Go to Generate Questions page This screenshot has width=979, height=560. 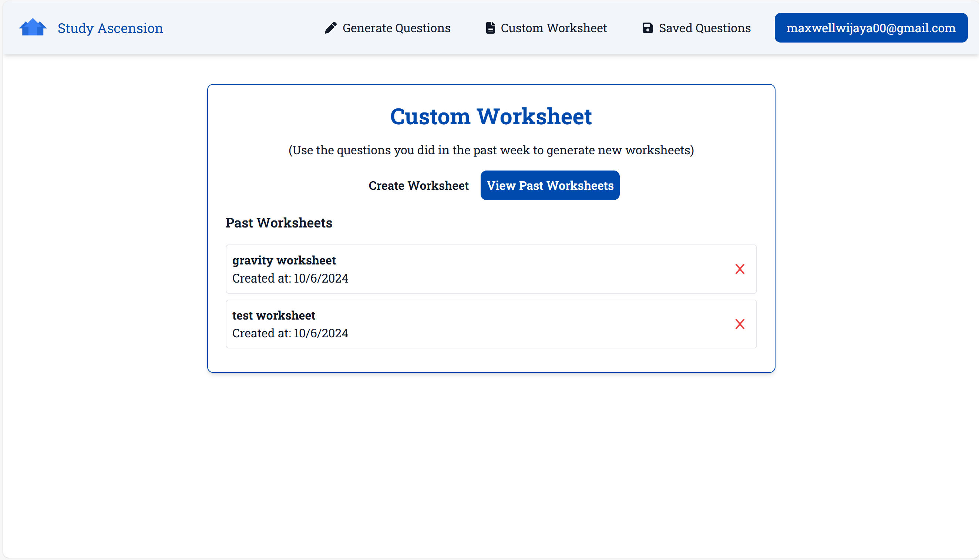coord(396,28)
